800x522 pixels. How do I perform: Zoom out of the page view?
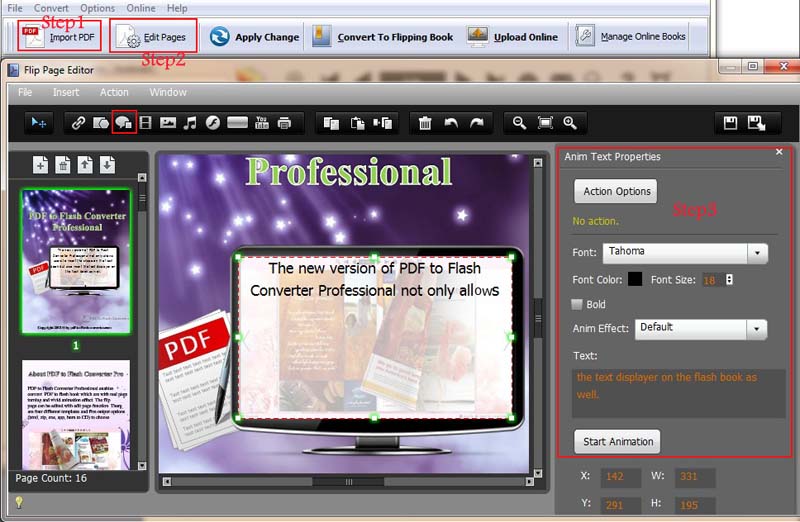coord(519,123)
